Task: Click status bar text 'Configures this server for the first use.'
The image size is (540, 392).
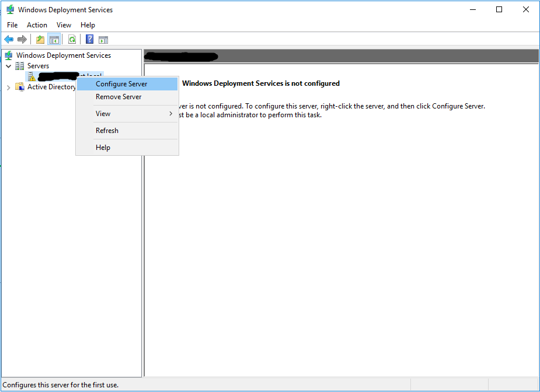Action: pyautogui.click(x=61, y=385)
